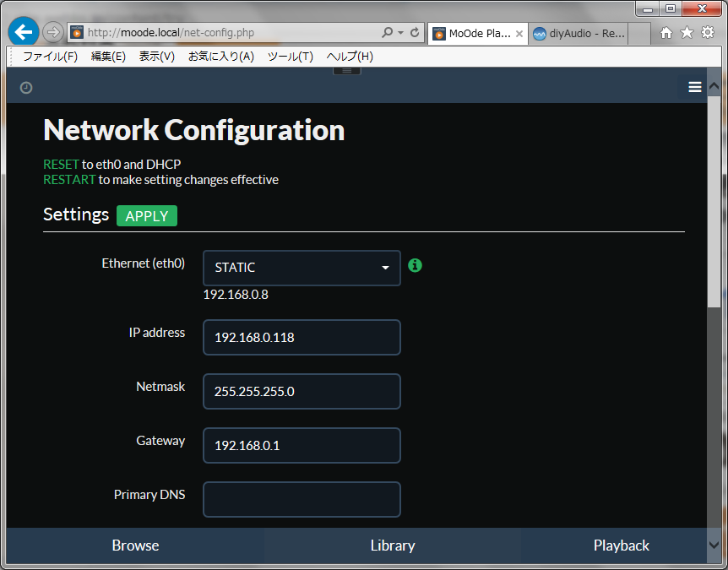The height and width of the screenshot is (570, 728).
Task: Close the MoOde Player tab
Action: click(519, 34)
